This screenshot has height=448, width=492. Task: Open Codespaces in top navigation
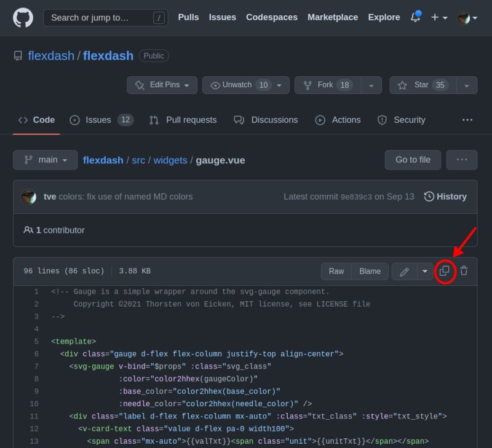coord(271,17)
